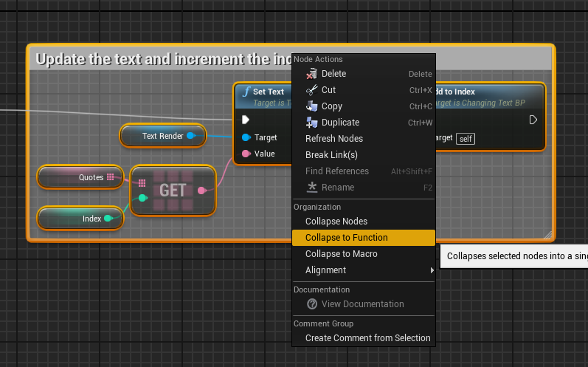Click the View Documentation question mark icon
The width and height of the screenshot is (588, 367).
coord(312,304)
